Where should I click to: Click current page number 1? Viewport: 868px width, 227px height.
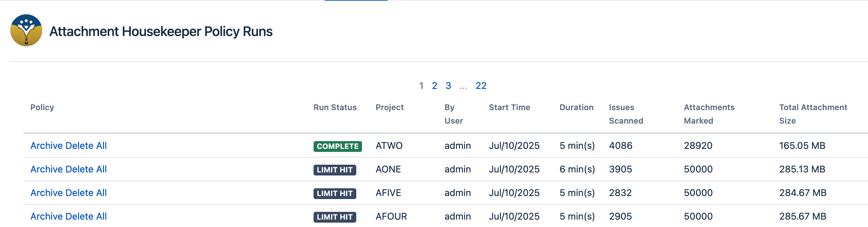point(421,86)
